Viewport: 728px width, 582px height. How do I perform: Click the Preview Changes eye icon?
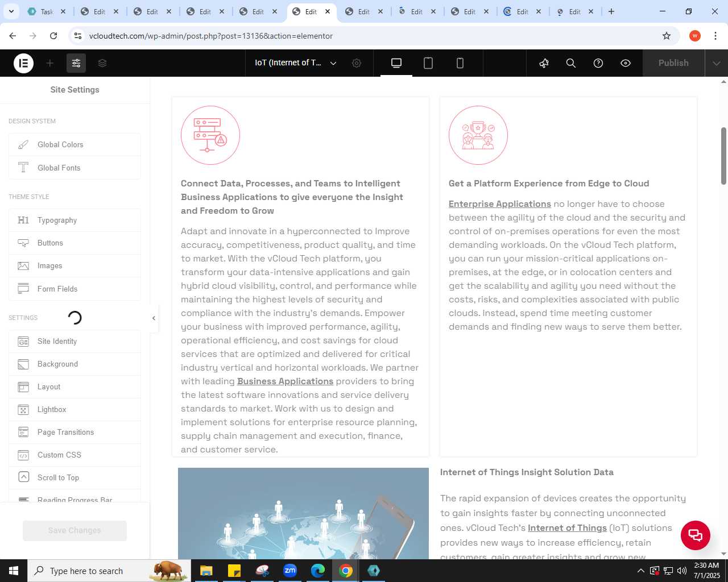[626, 63]
